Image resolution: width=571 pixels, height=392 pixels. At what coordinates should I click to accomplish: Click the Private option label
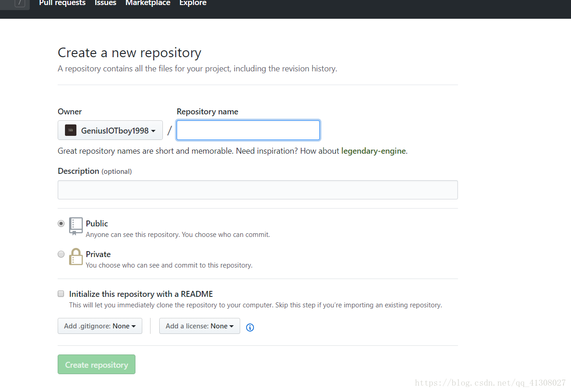click(98, 254)
